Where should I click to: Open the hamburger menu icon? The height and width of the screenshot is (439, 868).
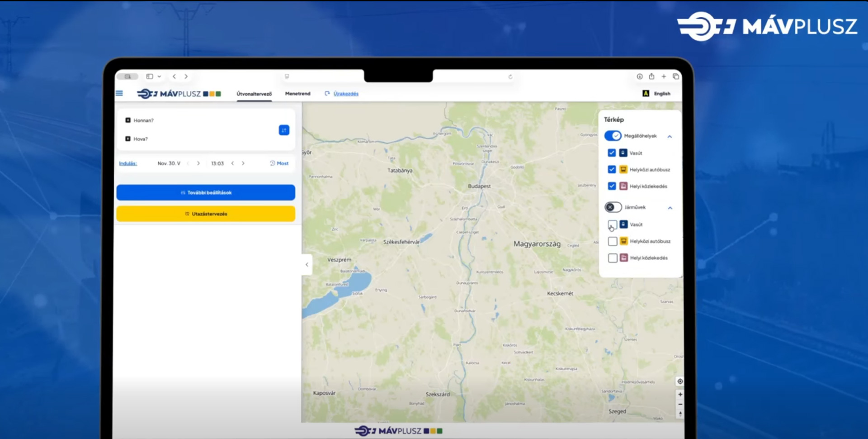click(119, 93)
